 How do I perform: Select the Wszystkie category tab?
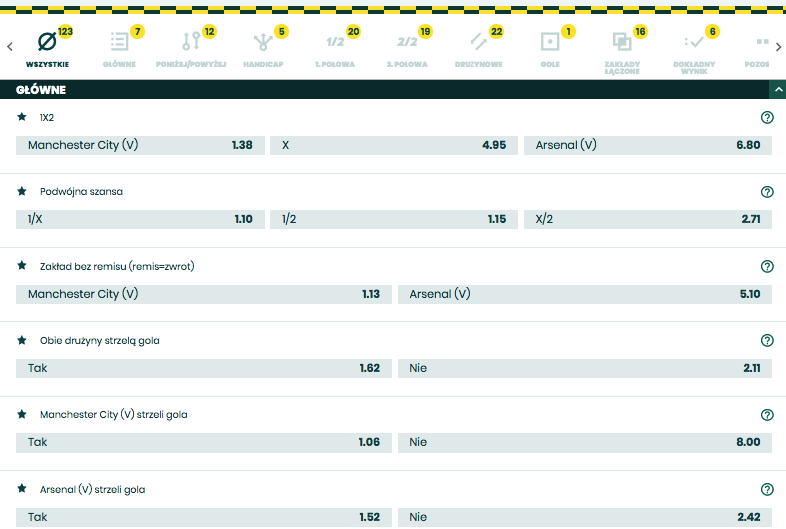47,48
